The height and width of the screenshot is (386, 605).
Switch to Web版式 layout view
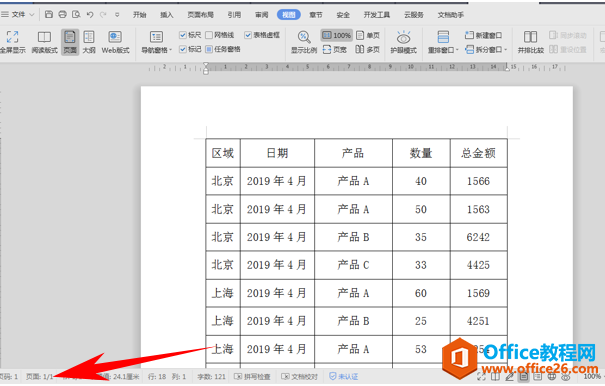coord(115,42)
